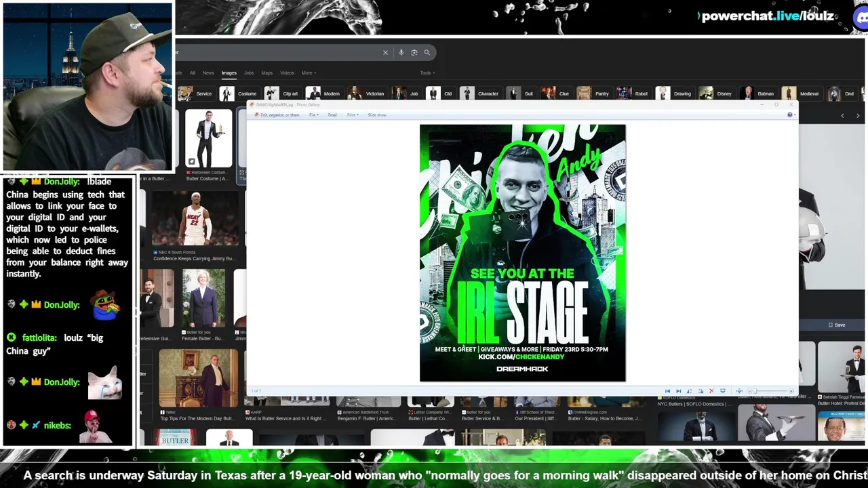Click Slide show in Photo Gallery toolbar
The width and height of the screenshot is (868, 488).
pyautogui.click(x=377, y=115)
